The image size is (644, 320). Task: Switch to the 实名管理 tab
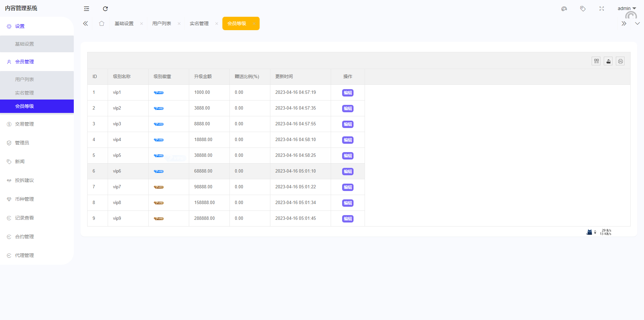click(199, 23)
